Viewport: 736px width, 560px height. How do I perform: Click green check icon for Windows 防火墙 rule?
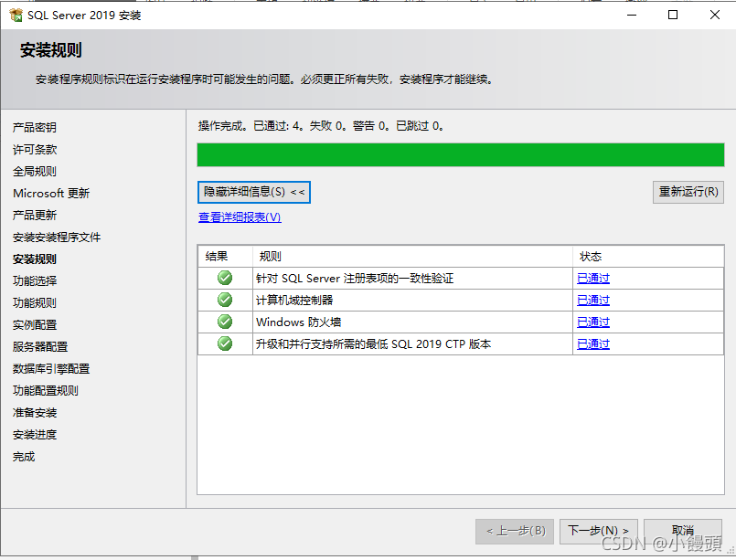[225, 322]
